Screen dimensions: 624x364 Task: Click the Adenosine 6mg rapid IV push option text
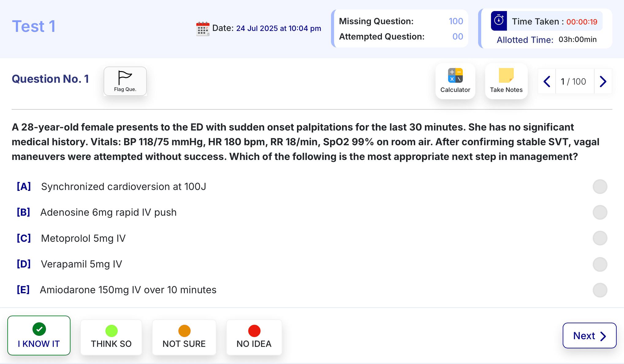pos(108,212)
